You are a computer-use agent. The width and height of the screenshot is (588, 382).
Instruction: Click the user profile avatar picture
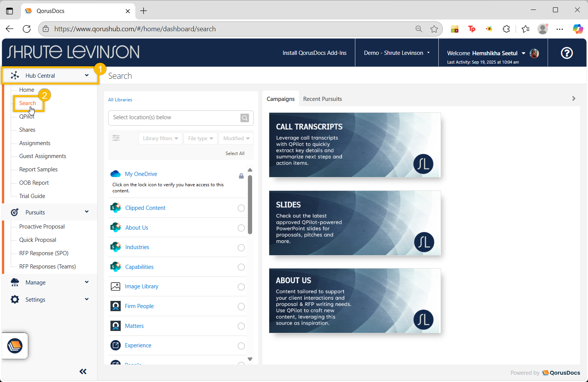534,53
